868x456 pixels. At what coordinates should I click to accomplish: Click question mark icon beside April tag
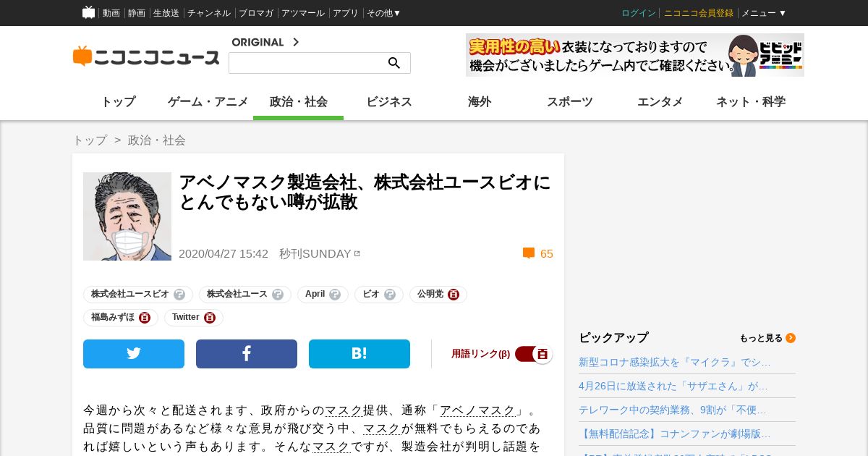click(335, 295)
